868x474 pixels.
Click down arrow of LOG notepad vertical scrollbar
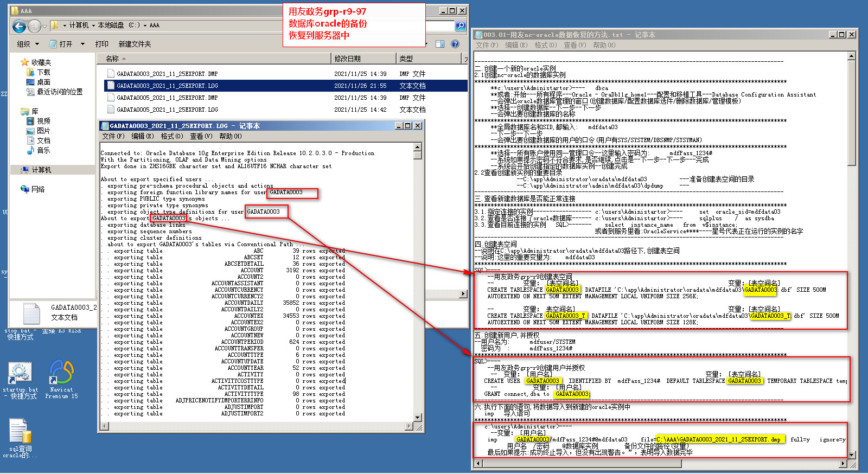point(417,418)
